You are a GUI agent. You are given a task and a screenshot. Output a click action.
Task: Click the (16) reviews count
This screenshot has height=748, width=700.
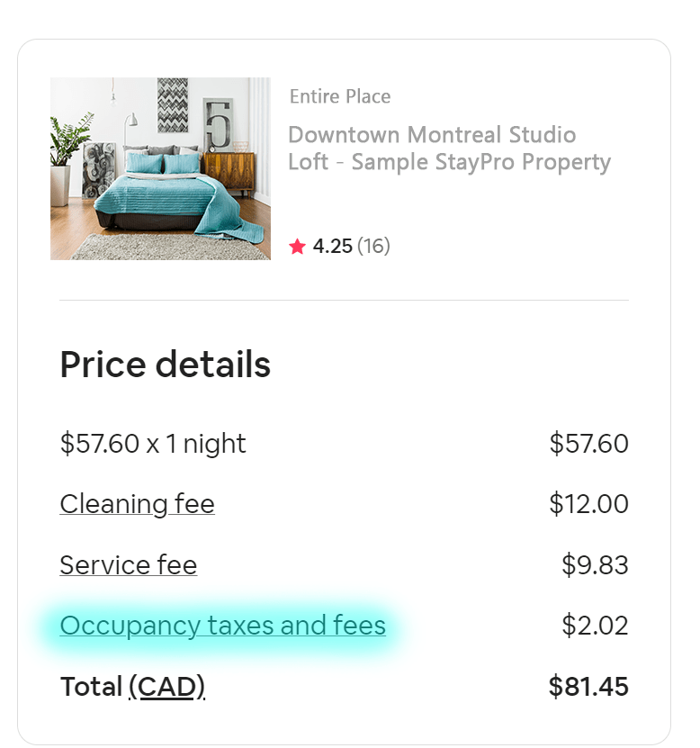(x=373, y=247)
